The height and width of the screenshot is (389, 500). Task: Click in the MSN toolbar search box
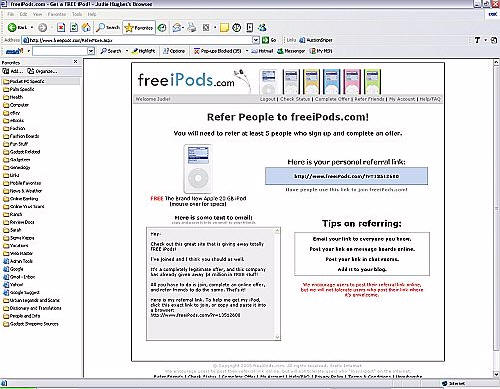pyautogui.click(x=60, y=51)
